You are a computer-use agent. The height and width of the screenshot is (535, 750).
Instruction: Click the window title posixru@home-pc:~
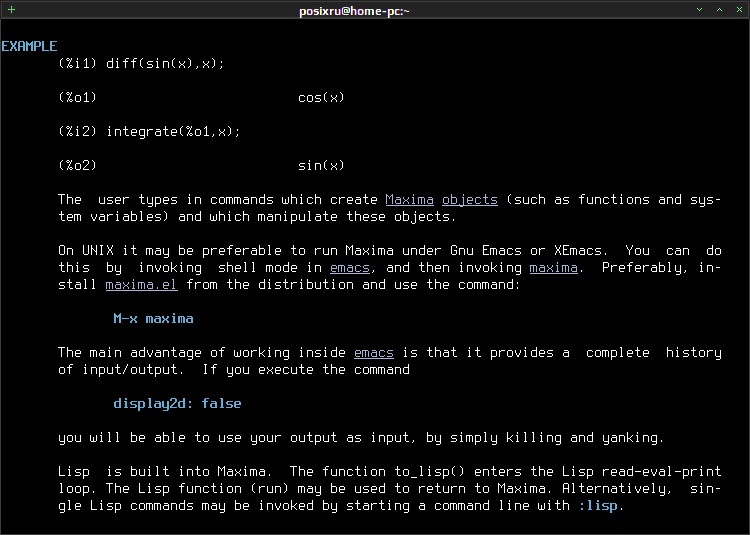coord(354,11)
